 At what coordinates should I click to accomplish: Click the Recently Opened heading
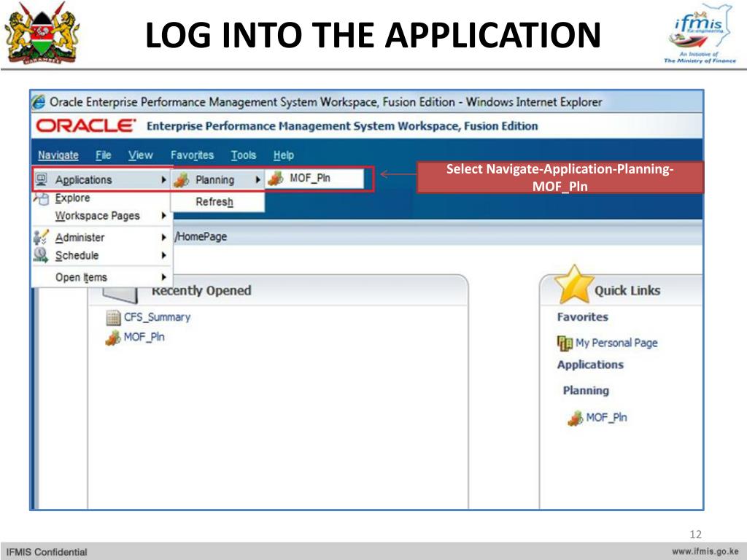(201, 290)
